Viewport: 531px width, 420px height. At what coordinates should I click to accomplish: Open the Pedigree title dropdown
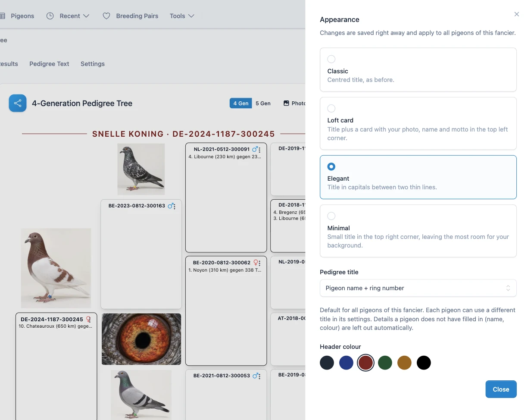(x=418, y=288)
